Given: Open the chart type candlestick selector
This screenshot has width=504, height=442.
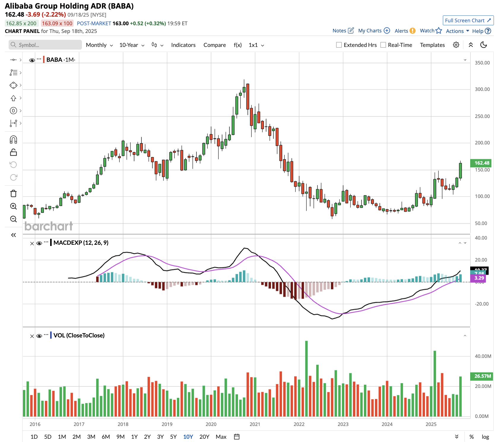Looking at the screenshot, I should [157, 45].
